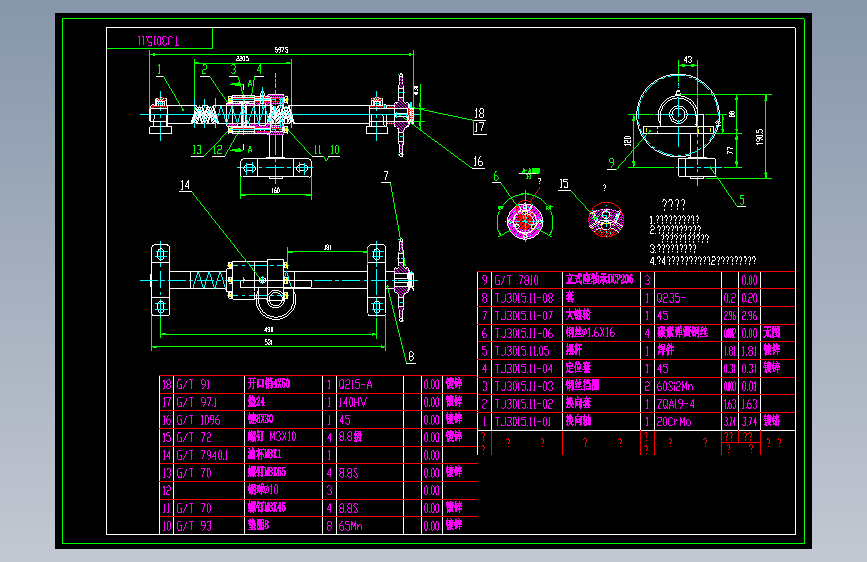Click balloon callout 9 beside the circular view
This screenshot has height=562, width=867.
[612, 163]
